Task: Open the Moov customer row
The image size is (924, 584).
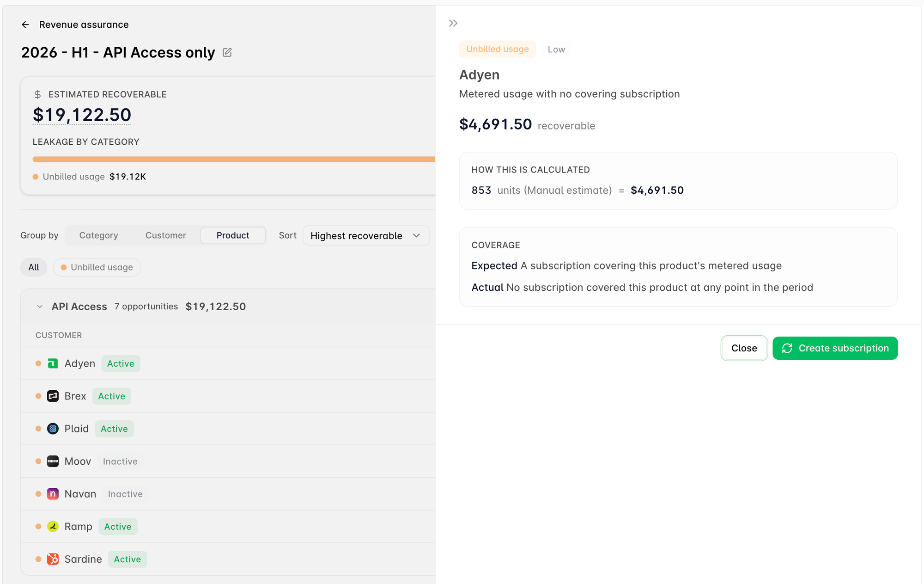Action: pyautogui.click(x=228, y=461)
